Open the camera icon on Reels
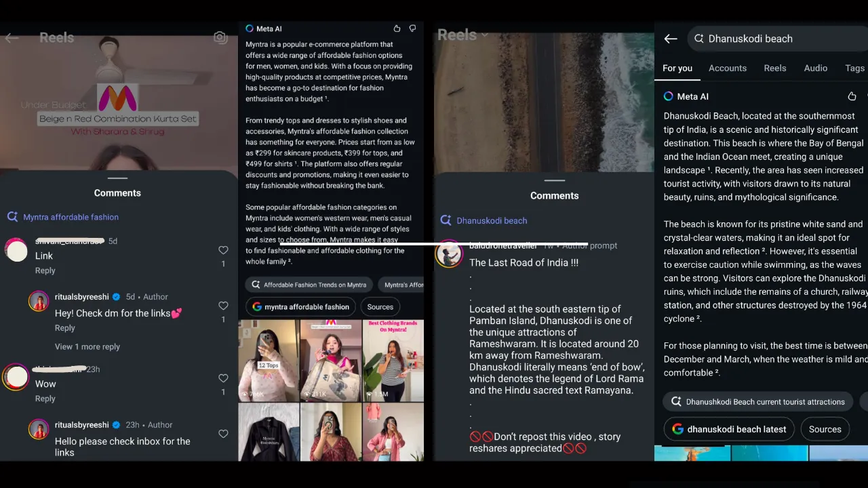Viewport: 868px width, 488px height. pyautogui.click(x=220, y=37)
